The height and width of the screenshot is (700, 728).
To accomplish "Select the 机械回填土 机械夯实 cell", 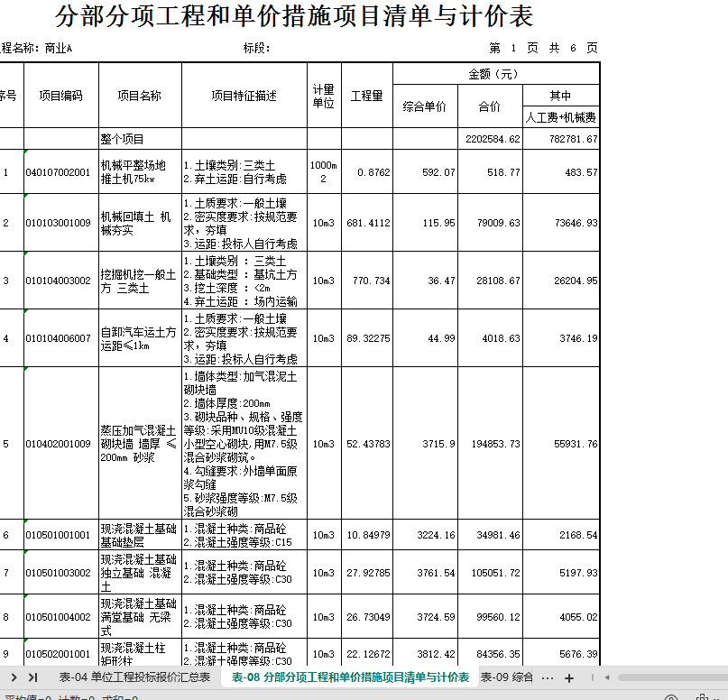I will click(x=140, y=222).
